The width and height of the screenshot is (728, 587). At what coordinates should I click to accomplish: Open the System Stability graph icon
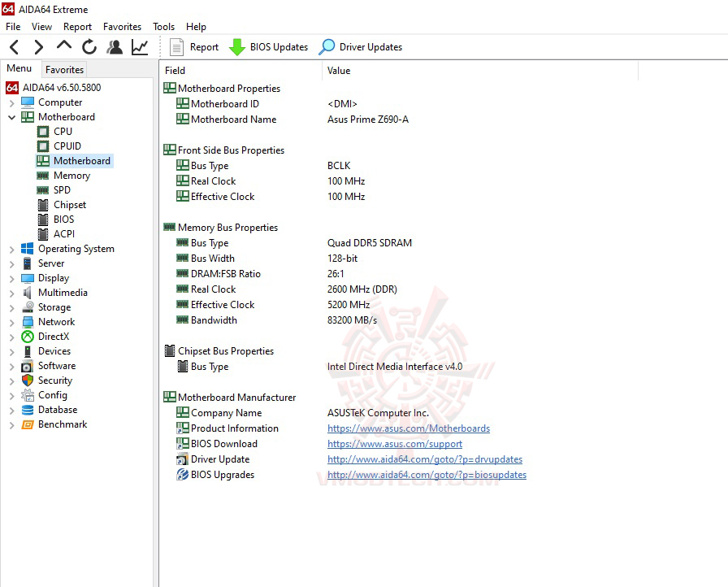click(x=139, y=46)
